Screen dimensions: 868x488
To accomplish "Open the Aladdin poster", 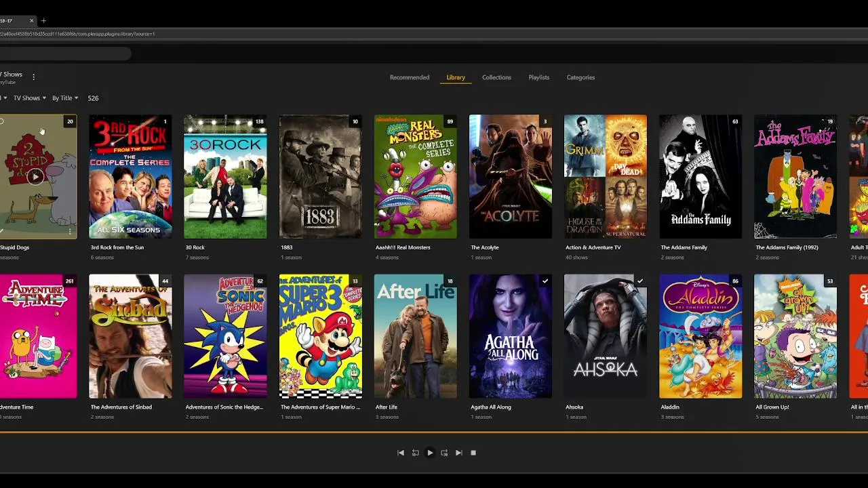I will pyautogui.click(x=701, y=336).
